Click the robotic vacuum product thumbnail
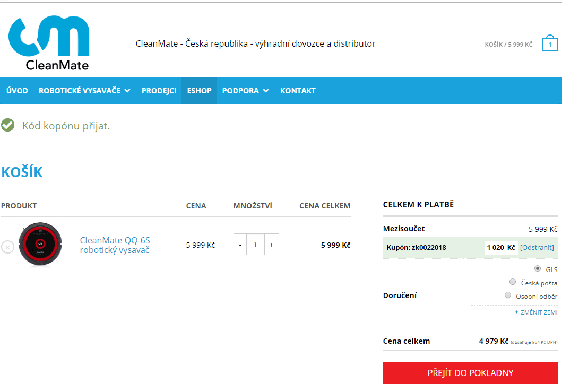 tap(40, 244)
